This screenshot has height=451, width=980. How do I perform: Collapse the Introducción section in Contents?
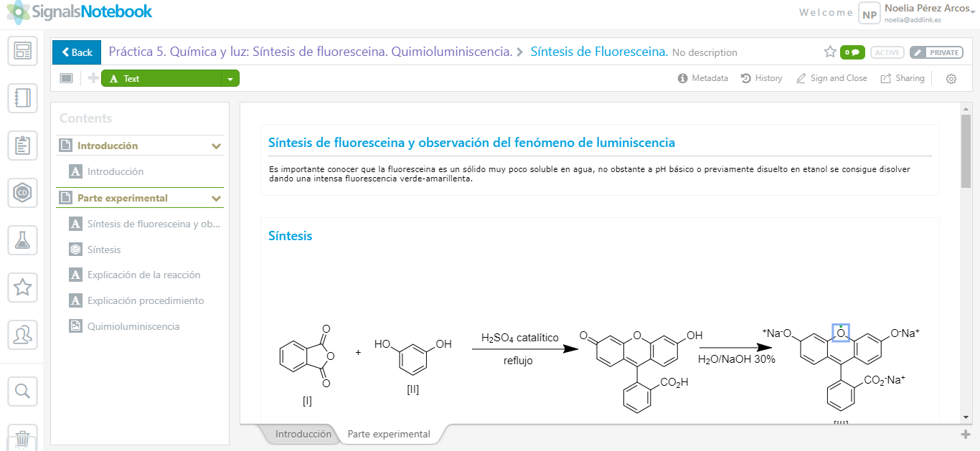pos(216,146)
